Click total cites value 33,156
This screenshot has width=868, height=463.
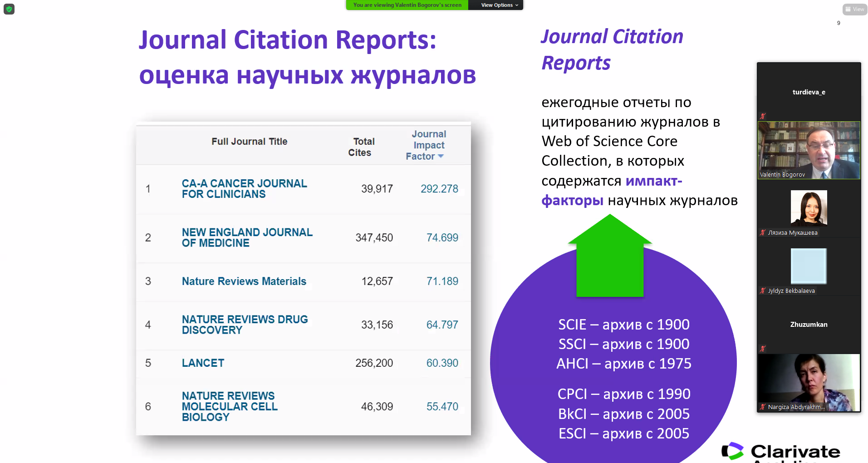tap(377, 325)
